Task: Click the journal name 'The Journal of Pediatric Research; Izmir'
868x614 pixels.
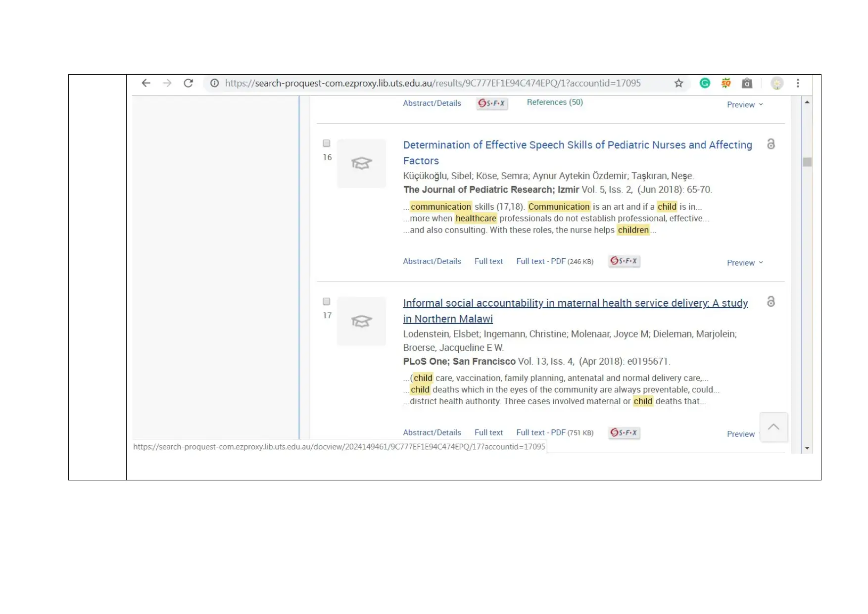Action: [491, 189]
